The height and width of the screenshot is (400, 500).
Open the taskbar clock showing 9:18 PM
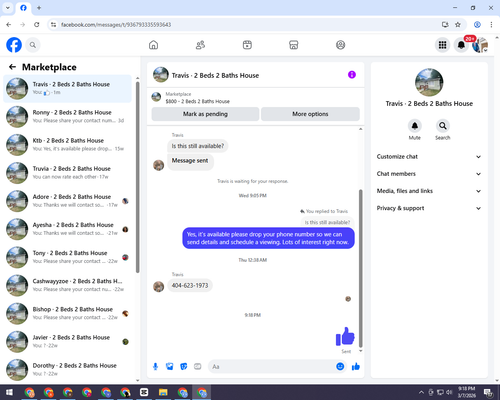(466, 392)
